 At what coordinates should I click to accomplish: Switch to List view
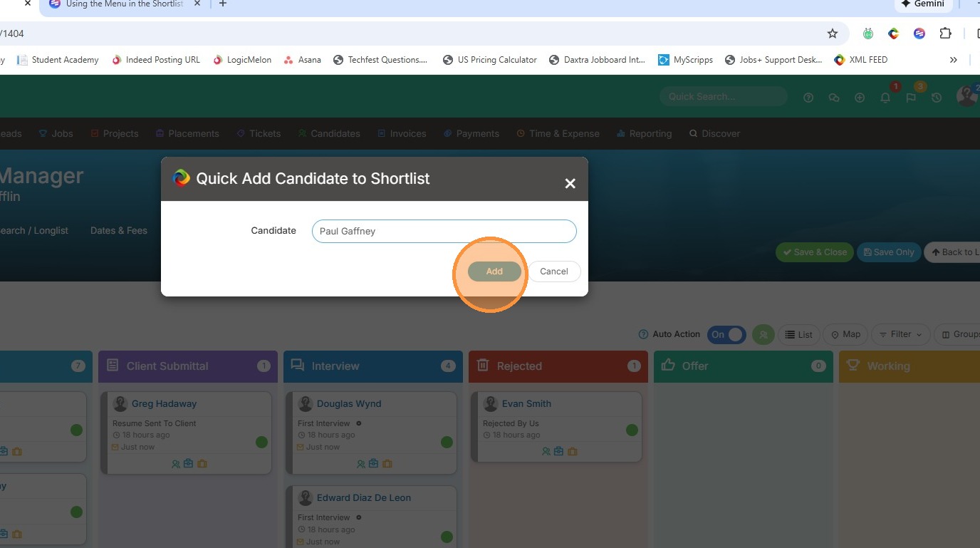click(x=798, y=334)
